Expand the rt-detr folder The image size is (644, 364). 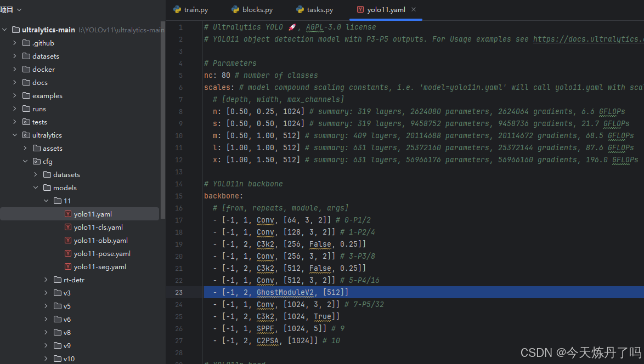[45, 280]
